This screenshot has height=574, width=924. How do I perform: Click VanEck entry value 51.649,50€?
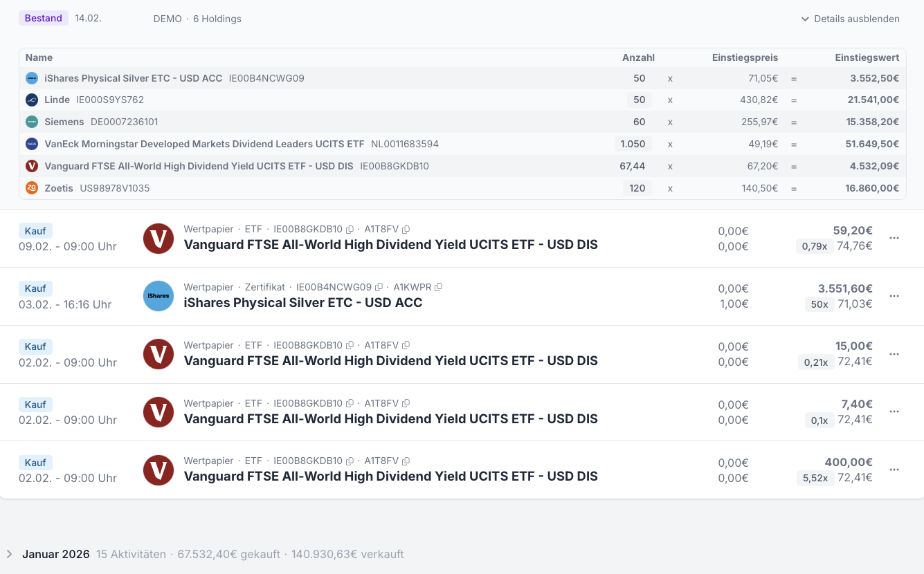click(873, 144)
